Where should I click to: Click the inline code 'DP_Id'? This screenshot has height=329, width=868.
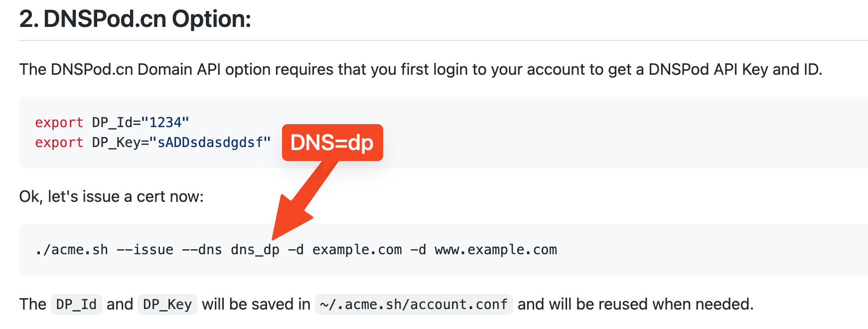point(77,304)
